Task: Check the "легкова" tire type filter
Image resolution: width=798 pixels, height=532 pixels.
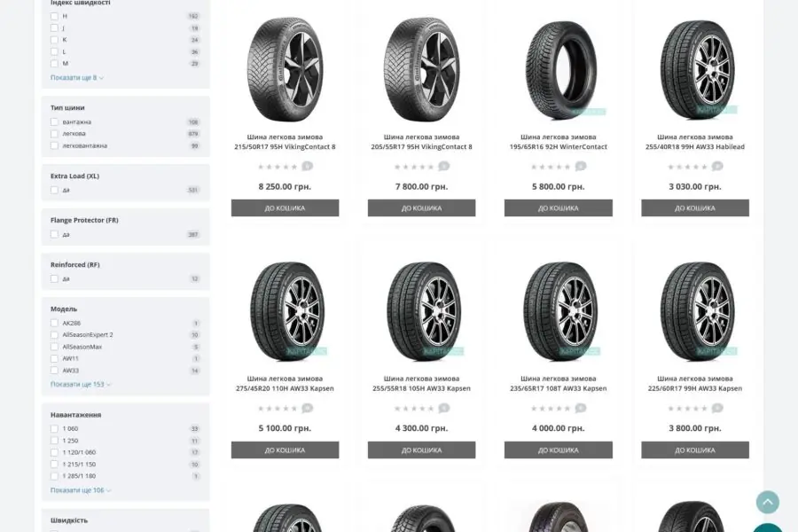Action: coord(54,134)
